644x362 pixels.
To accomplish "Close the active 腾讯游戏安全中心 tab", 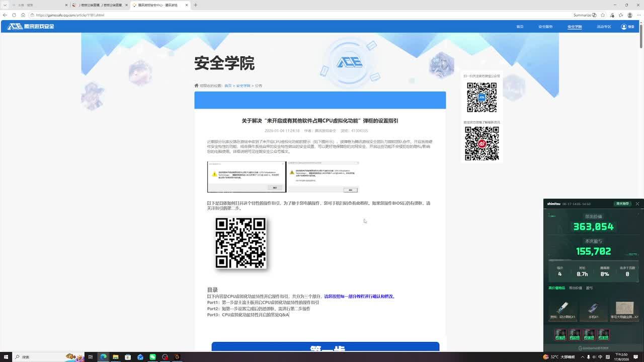I will tap(187, 5).
